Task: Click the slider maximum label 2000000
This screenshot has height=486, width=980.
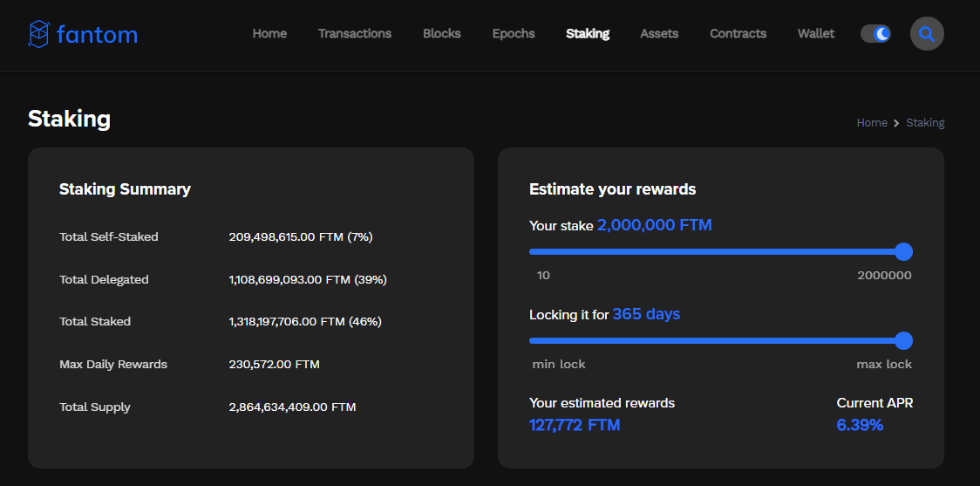Action: (x=884, y=275)
